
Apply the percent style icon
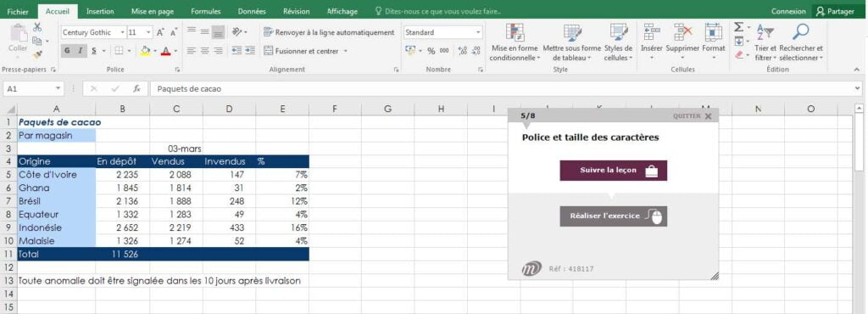pos(431,50)
